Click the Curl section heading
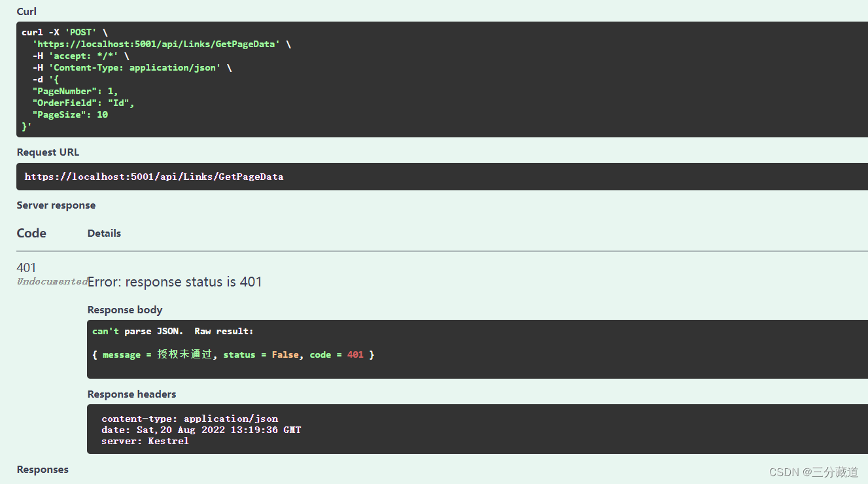 point(27,11)
